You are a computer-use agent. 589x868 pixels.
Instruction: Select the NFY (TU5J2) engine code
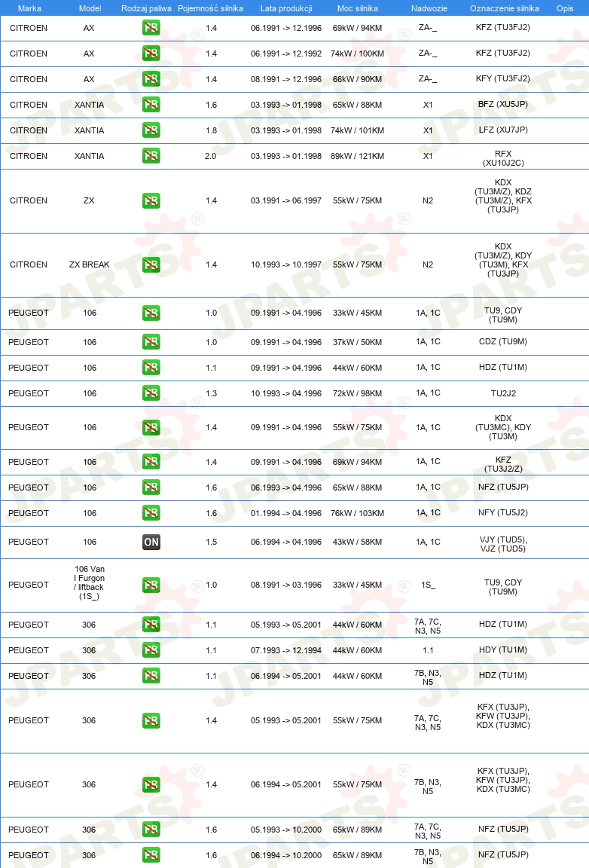click(503, 512)
